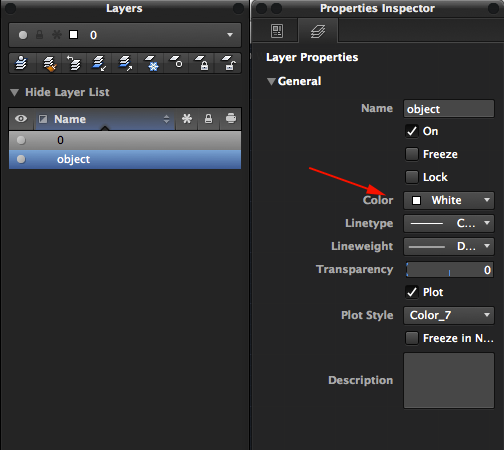Click the Delete Layer toolbar icon

coord(49,63)
